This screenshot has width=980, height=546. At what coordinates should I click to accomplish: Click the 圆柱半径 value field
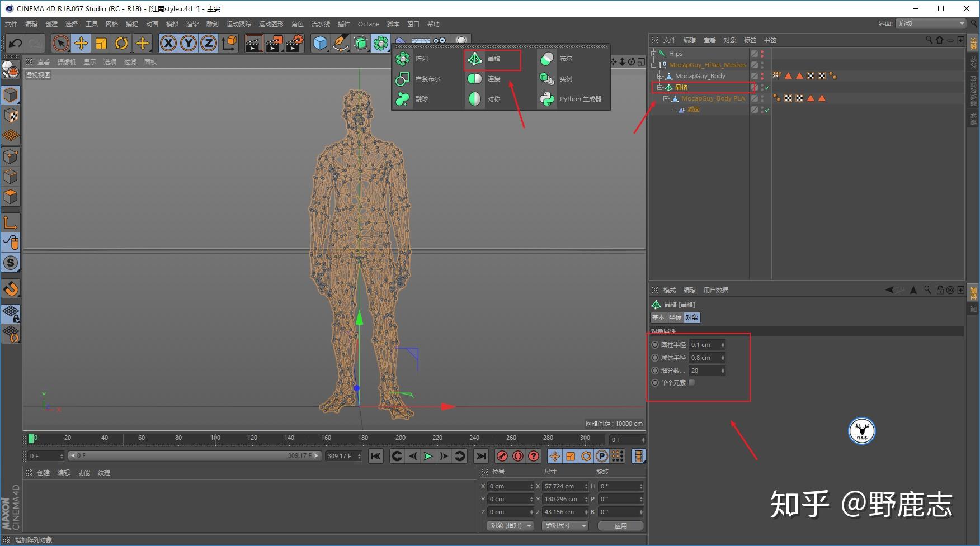(x=707, y=345)
